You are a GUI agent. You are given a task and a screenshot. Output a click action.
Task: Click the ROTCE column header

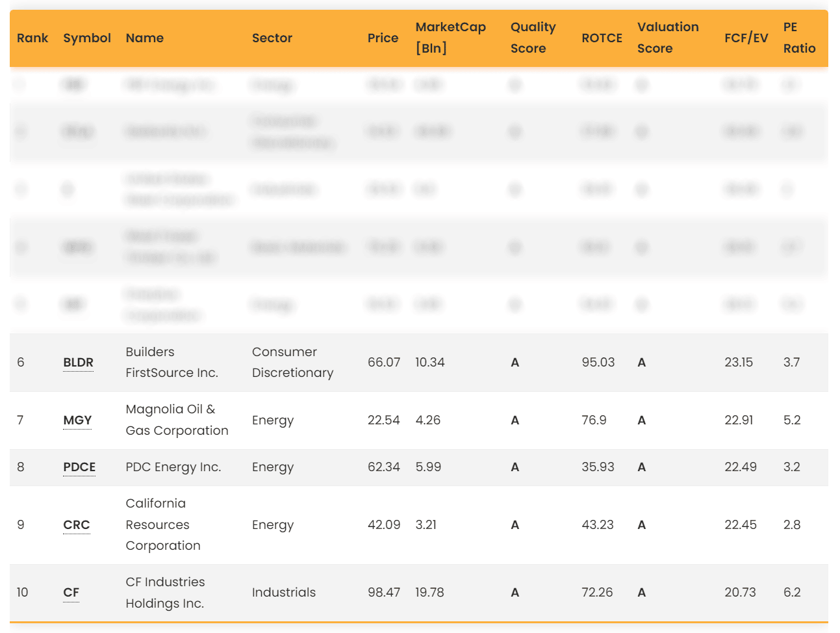(x=602, y=38)
